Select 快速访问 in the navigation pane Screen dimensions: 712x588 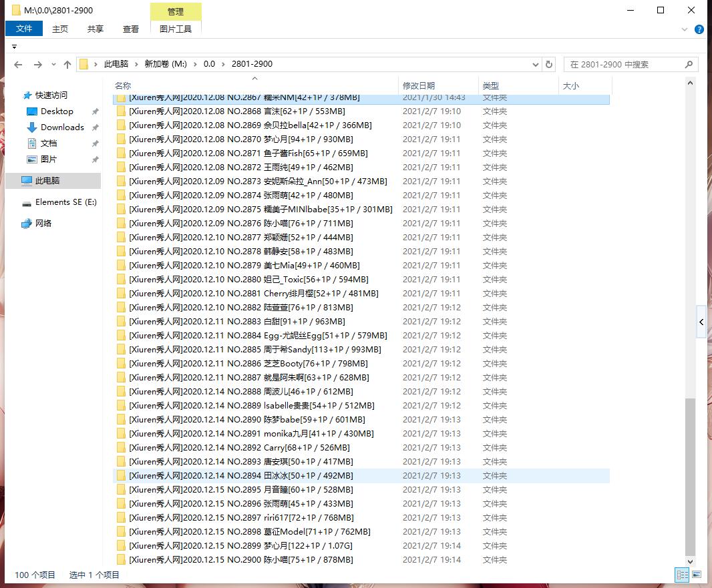pos(51,95)
